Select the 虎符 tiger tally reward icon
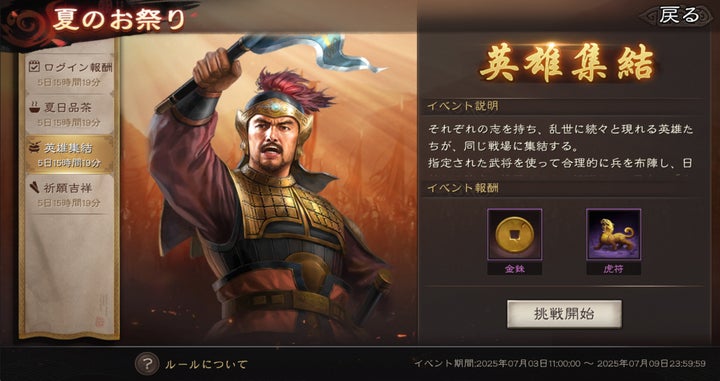 [613, 235]
